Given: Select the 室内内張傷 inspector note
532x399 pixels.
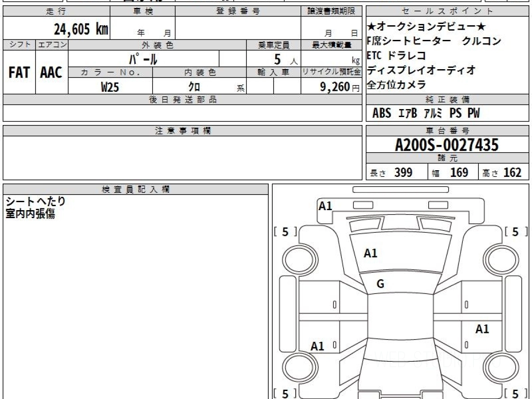Looking at the screenshot, I should coord(30,214).
